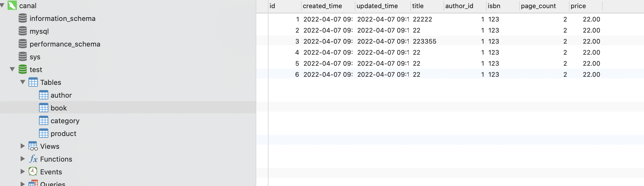Collapse the test database node

tap(12, 69)
